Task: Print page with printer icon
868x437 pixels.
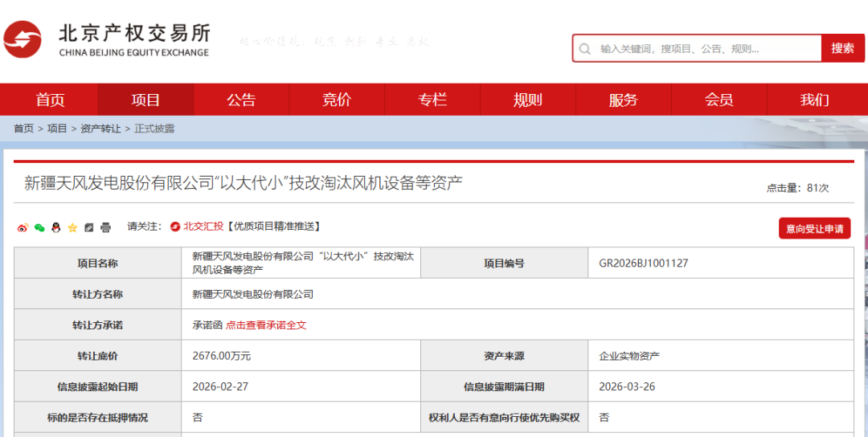Action: pyautogui.click(x=105, y=227)
